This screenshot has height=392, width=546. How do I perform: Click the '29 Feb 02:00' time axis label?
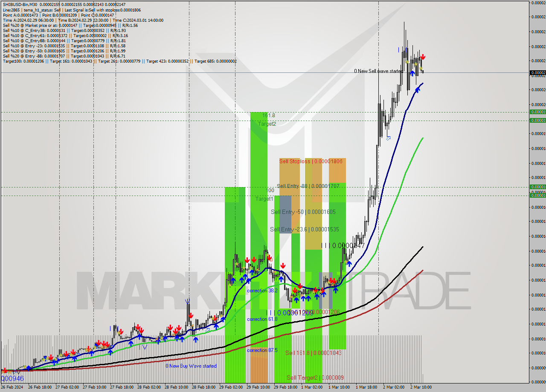point(231,387)
